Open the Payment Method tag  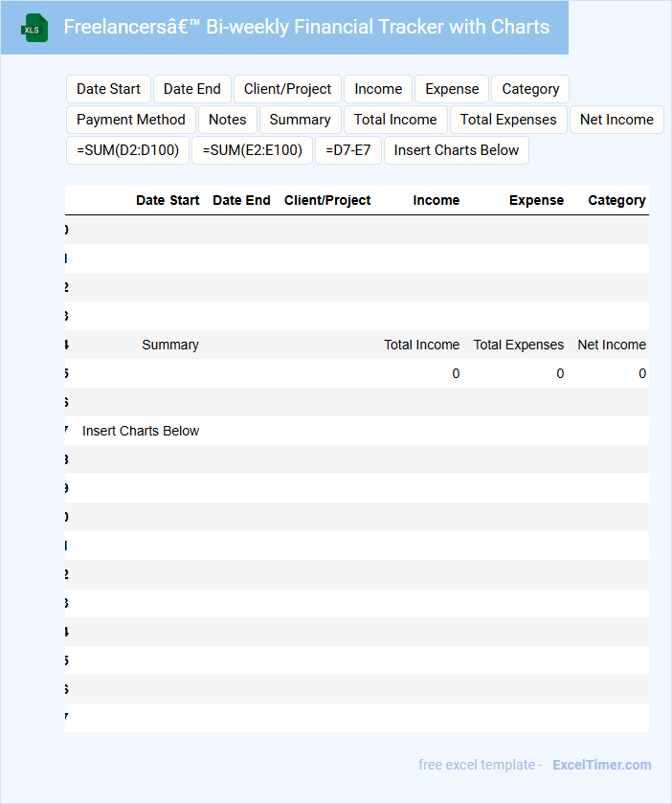point(131,120)
